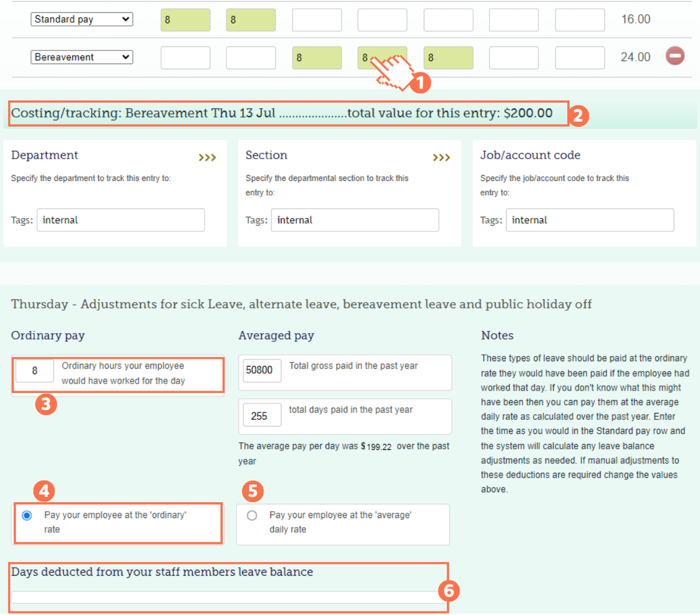The width and height of the screenshot is (700, 615).
Task: Click the Job/account code Tags field
Action: 590,220
